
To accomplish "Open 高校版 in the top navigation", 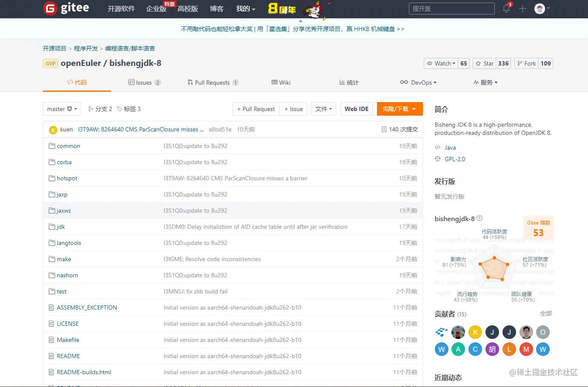I will 188,9.
